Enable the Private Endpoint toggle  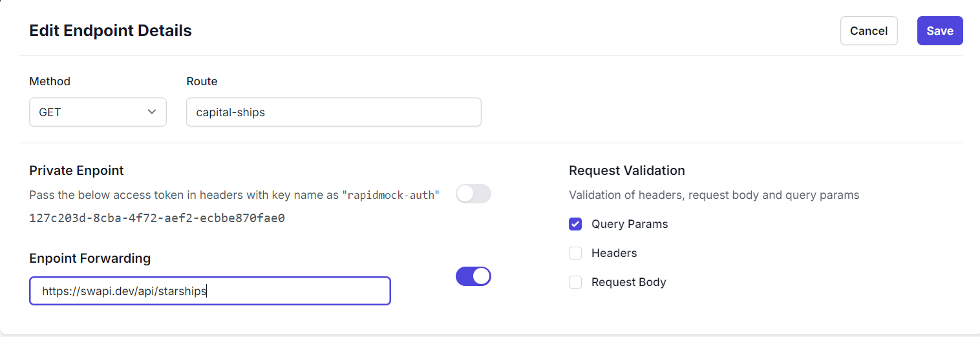click(473, 194)
